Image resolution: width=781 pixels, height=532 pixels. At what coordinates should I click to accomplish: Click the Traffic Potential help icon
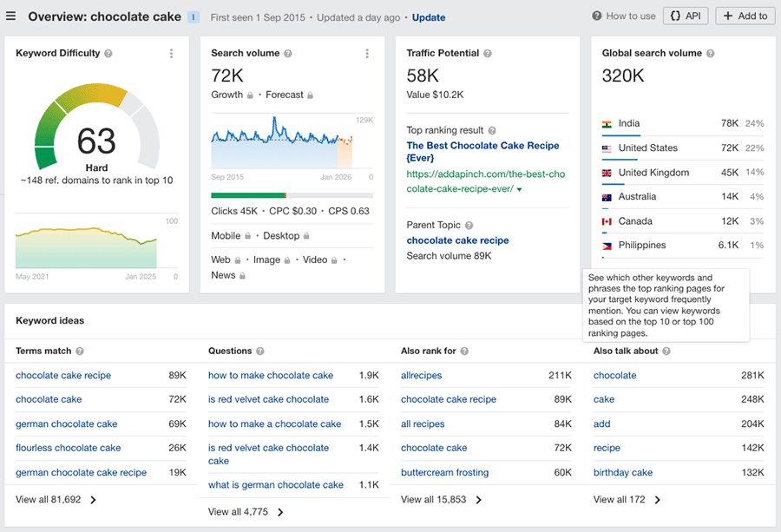point(488,53)
